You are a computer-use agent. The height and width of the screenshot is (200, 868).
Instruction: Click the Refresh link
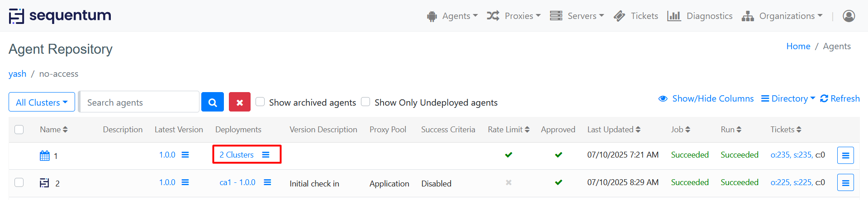click(840, 98)
